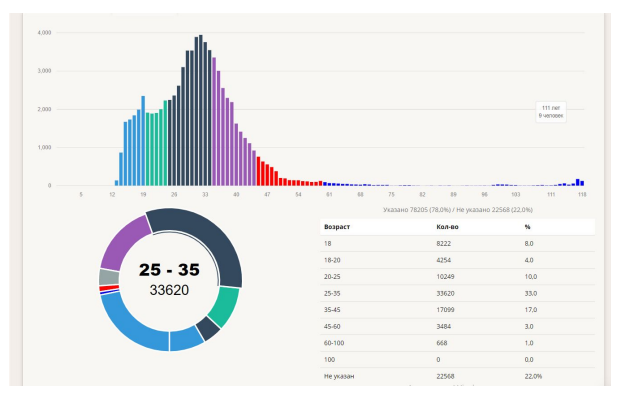Click the 17099 count cell
This screenshot has width=623, height=405.
pos(445,310)
